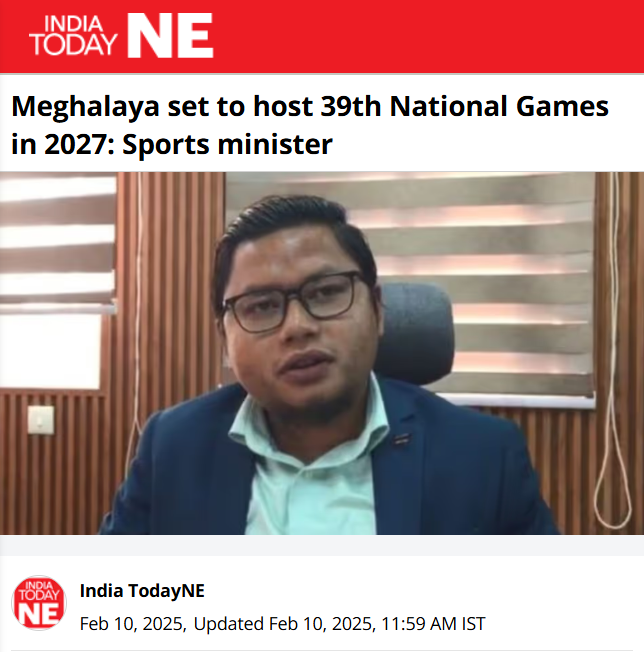The height and width of the screenshot is (652, 644).
Task: Open the India Today NE header logo
Action: pos(121,35)
